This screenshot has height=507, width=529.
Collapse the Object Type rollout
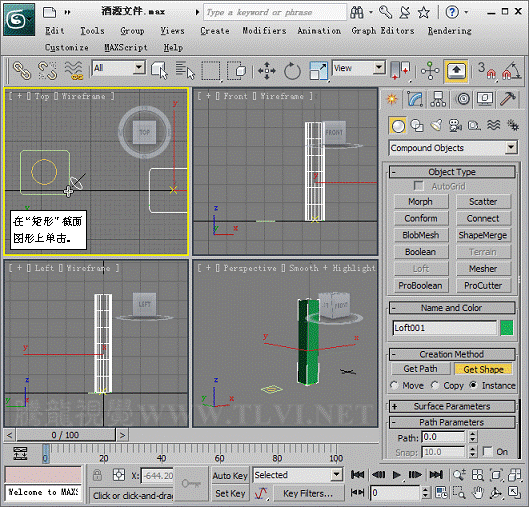point(452,172)
